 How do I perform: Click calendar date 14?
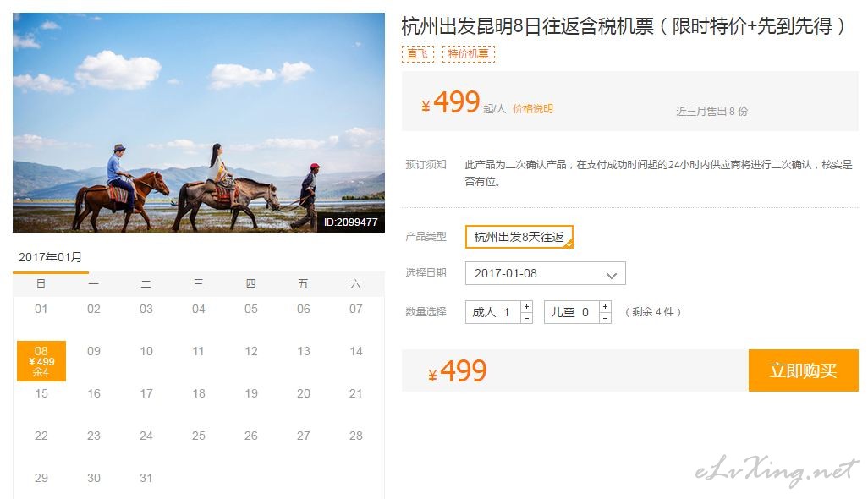coord(356,351)
